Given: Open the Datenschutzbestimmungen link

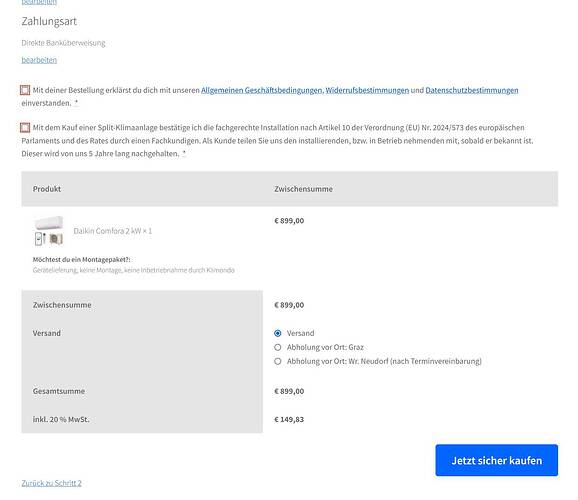Looking at the screenshot, I should (472, 90).
